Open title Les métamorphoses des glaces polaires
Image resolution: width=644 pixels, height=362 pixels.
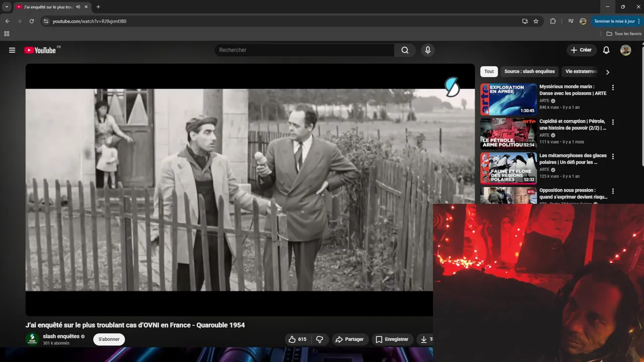(573, 159)
